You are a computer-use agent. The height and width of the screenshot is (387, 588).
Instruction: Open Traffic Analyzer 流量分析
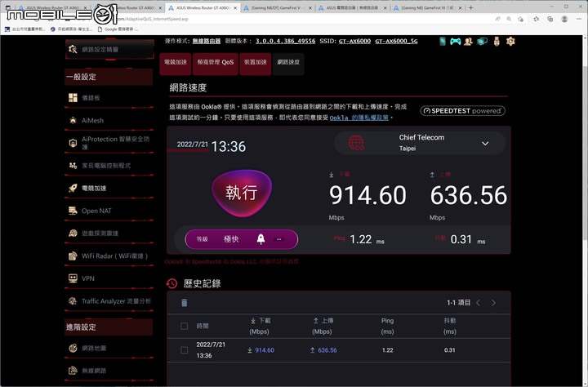click(109, 300)
